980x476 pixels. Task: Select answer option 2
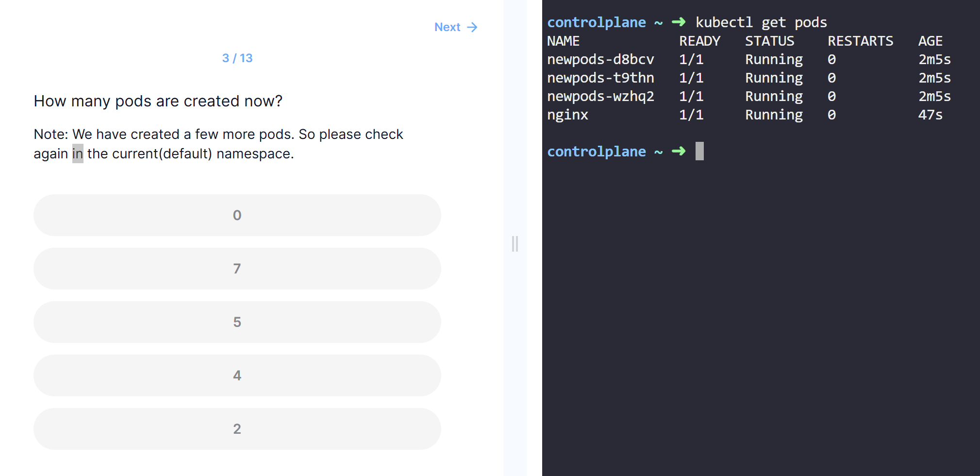(237, 429)
